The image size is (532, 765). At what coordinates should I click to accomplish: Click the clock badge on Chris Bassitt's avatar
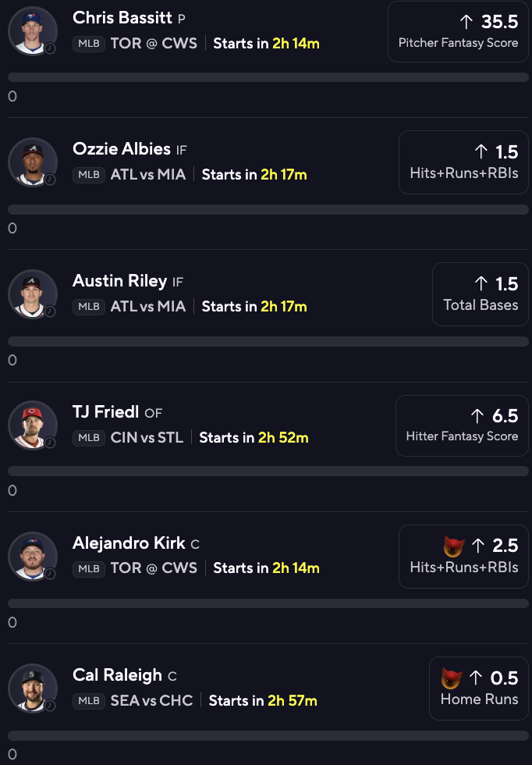tap(50, 48)
